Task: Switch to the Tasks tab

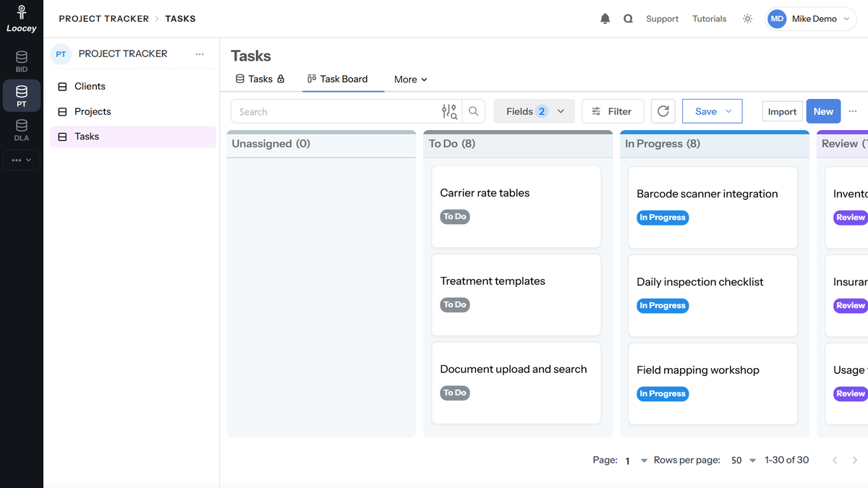Action: pyautogui.click(x=260, y=79)
